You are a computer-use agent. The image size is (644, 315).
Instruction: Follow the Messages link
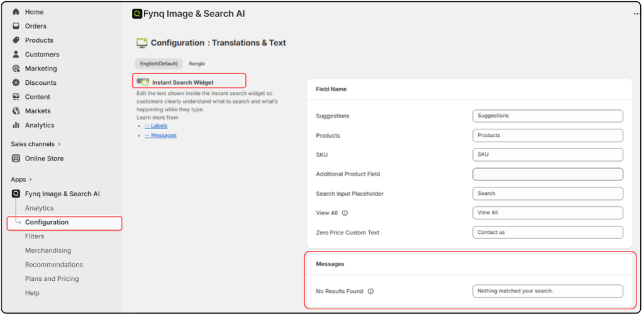click(160, 135)
